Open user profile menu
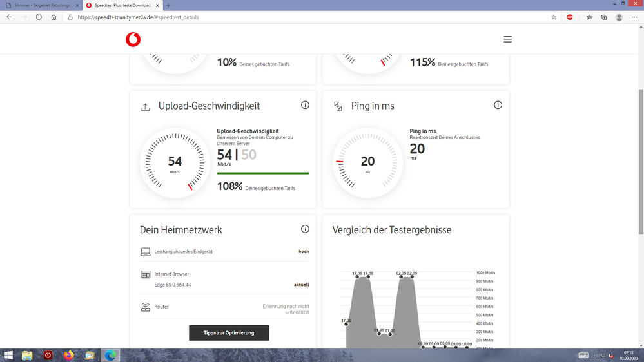Screen dimensions: 644x362 pos(619,17)
